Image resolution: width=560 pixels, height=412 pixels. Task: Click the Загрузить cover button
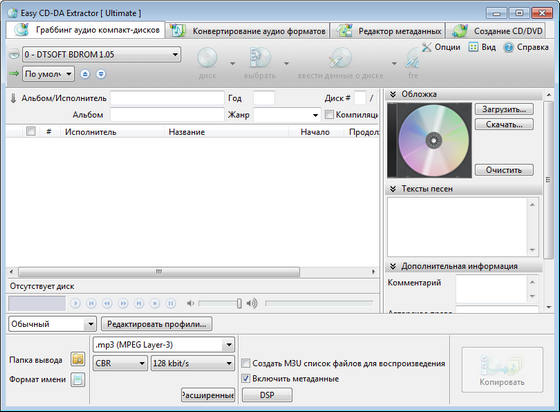coord(504,109)
